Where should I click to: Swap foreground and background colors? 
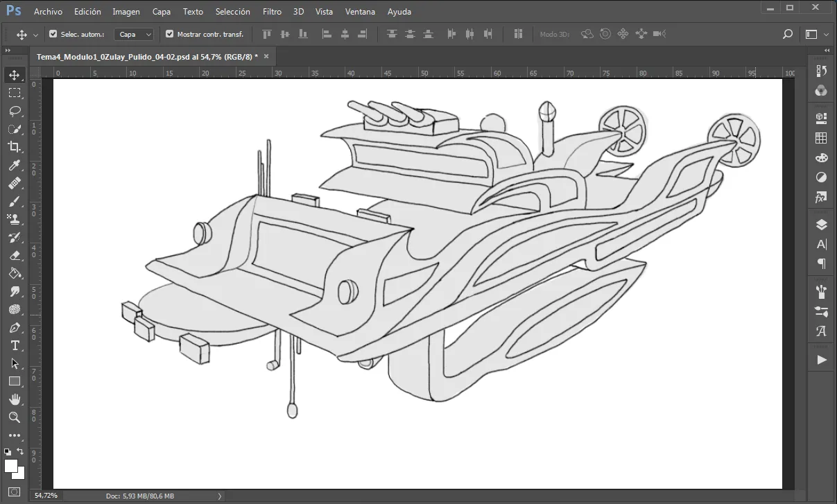pos(21,451)
